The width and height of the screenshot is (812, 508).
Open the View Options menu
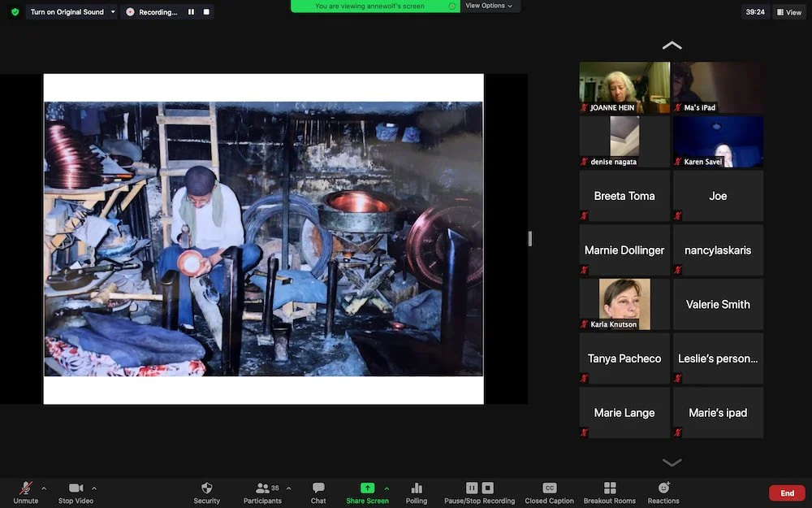pyautogui.click(x=489, y=6)
